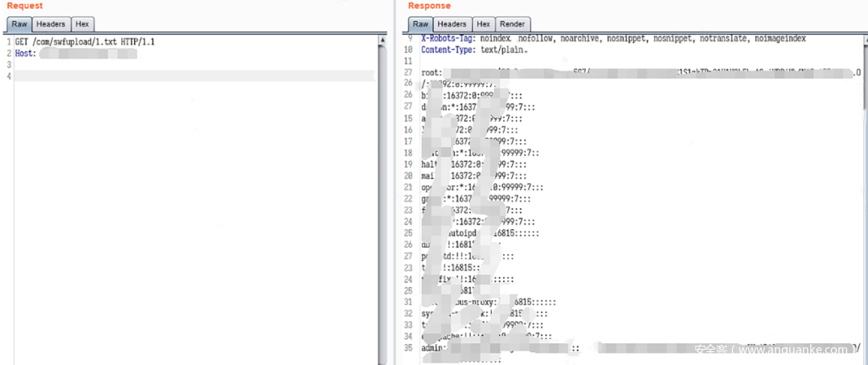Show the Render tab in Response panel
The height and width of the screenshot is (365, 868).
[x=513, y=24]
